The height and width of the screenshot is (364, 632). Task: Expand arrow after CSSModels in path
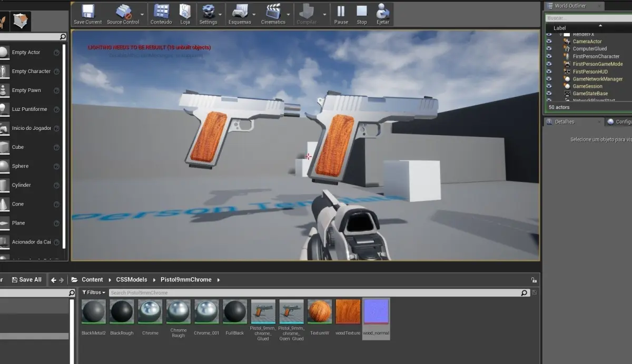pos(154,280)
